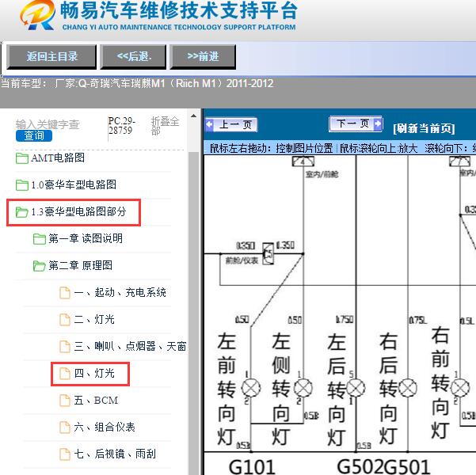
Task: Open 五、BCM page
Action: tap(96, 400)
